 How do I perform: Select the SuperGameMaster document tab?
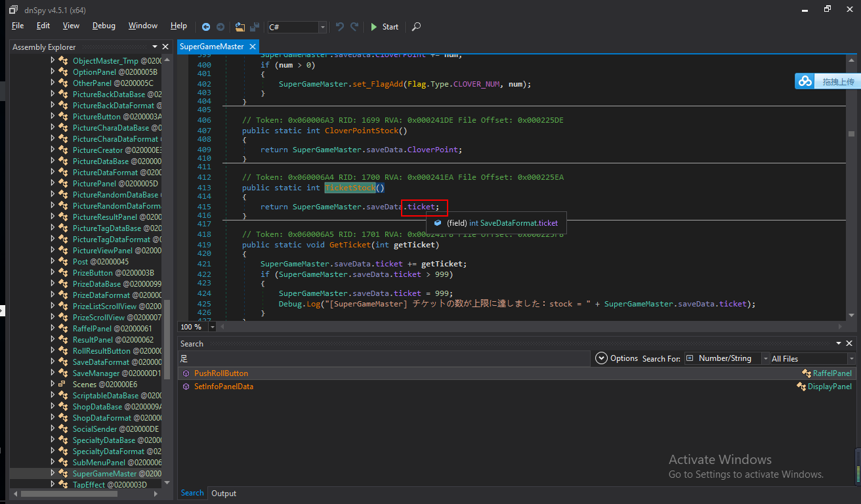[212, 47]
